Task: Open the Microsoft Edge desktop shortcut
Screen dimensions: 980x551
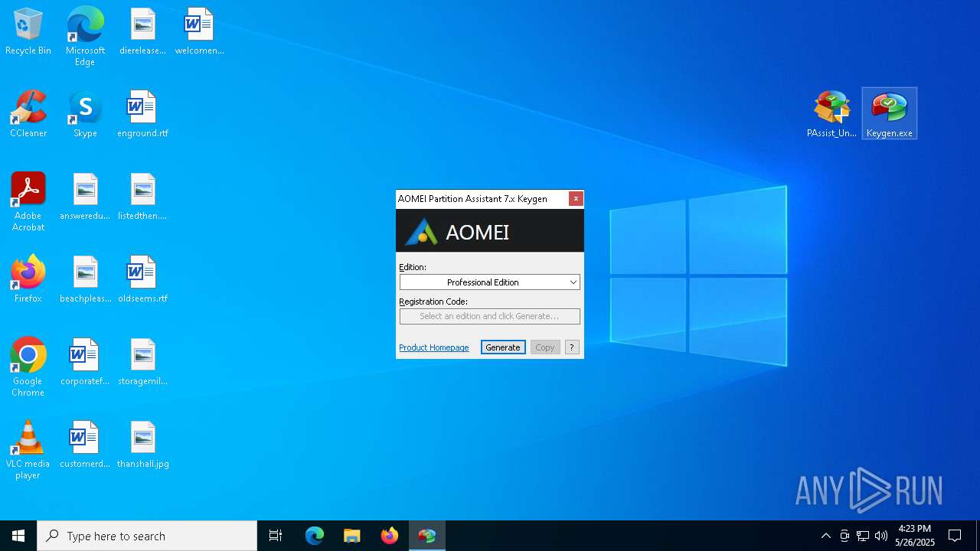Action: point(85,37)
